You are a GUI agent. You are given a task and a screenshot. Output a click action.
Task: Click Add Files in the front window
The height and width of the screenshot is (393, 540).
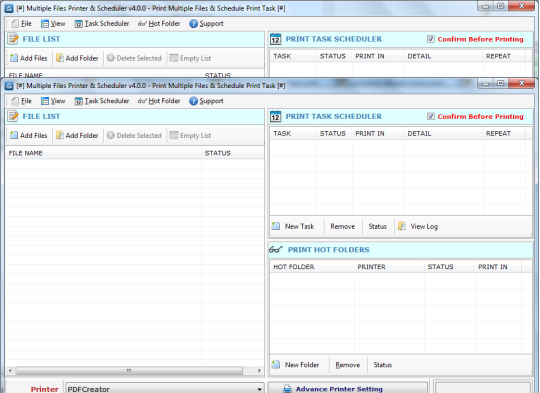point(29,135)
